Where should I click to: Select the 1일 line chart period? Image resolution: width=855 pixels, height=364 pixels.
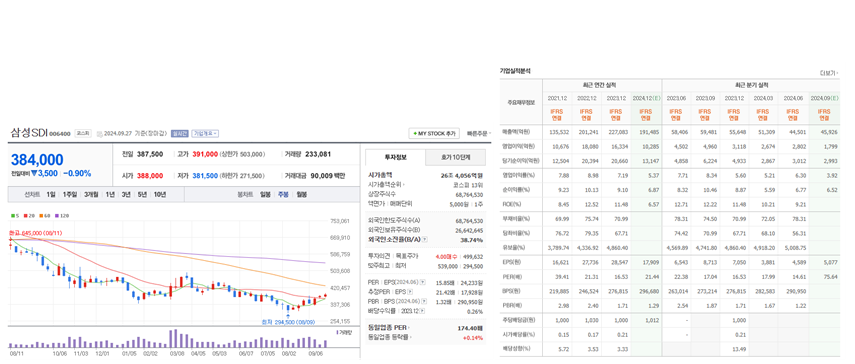pyautogui.click(x=51, y=195)
